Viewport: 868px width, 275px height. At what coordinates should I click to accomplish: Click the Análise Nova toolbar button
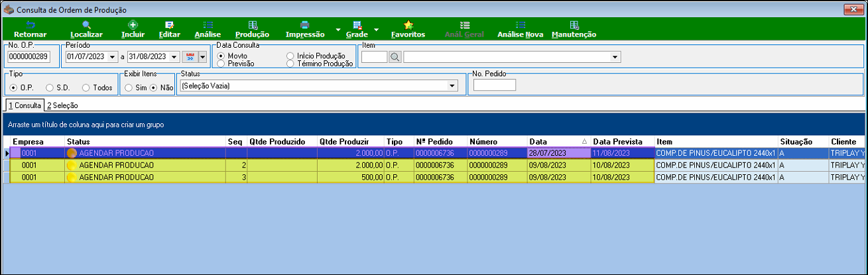(x=520, y=29)
